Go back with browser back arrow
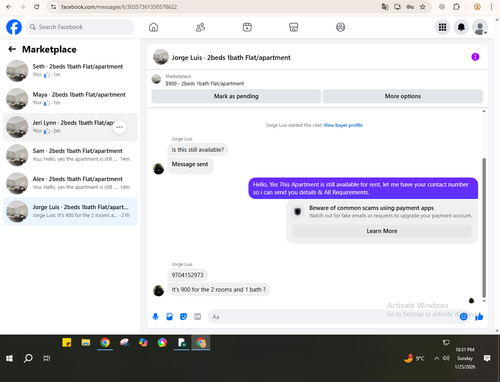500x382 pixels. tap(9, 7)
